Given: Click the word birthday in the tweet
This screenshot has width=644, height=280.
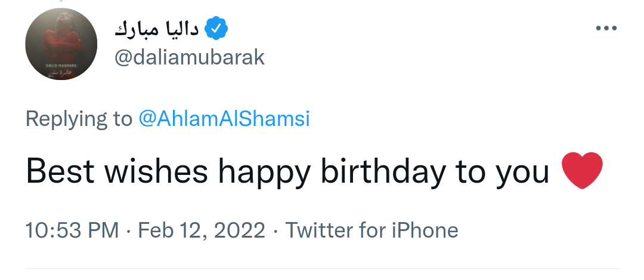Looking at the screenshot, I should (x=383, y=171).
